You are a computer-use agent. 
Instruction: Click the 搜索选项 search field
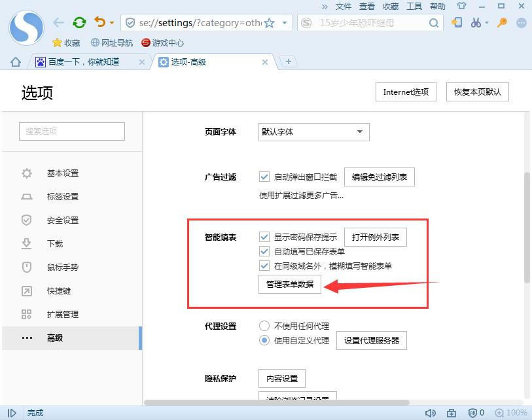click(x=72, y=131)
